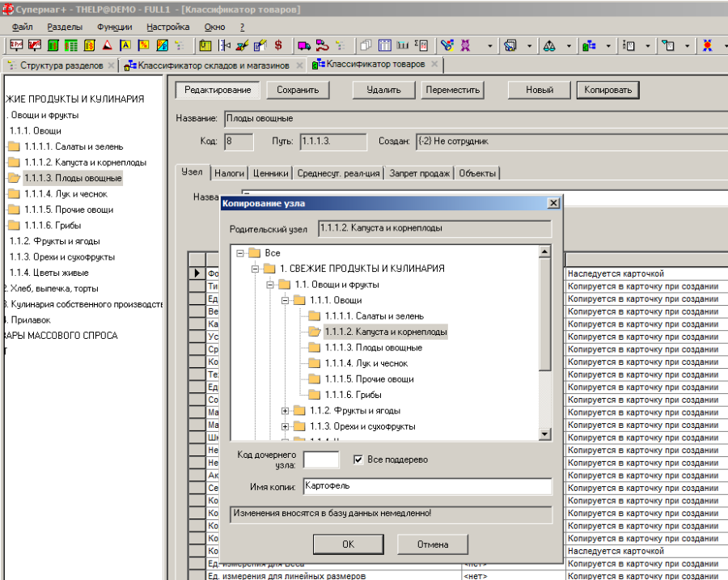
Task: Click the blue-yellow PP flag toolbar icon
Action: 162,45
